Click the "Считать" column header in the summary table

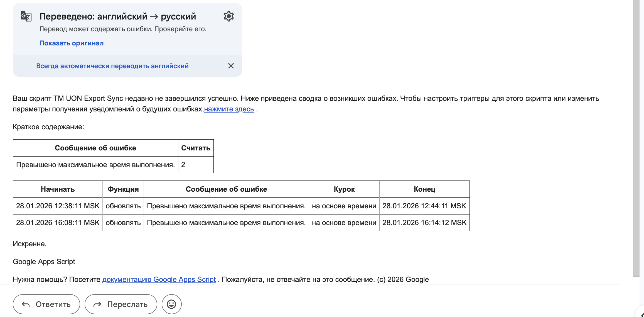(196, 148)
